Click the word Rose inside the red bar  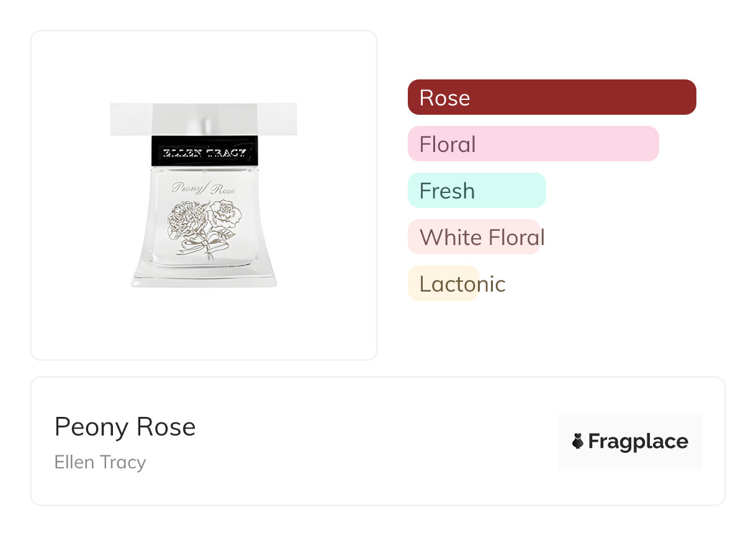pyautogui.click(x=444, y=97)
